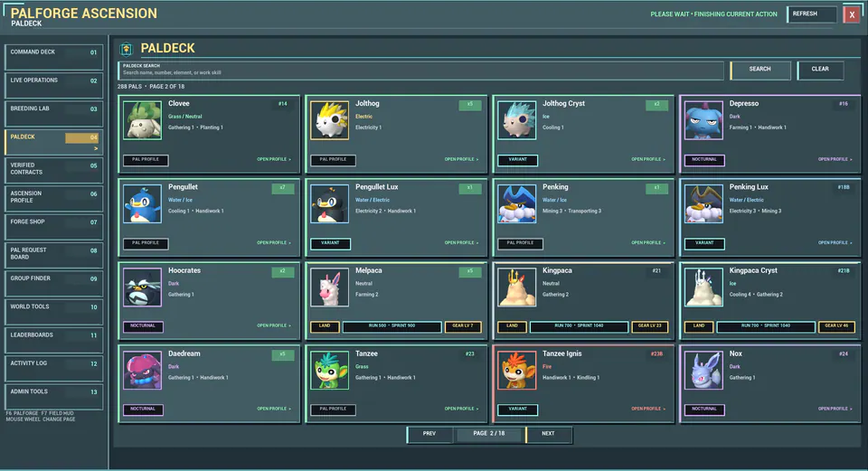This screenshot has width=868, height=471.
Task: Select the Tanzee portrait image
Action: click(330, 370)
